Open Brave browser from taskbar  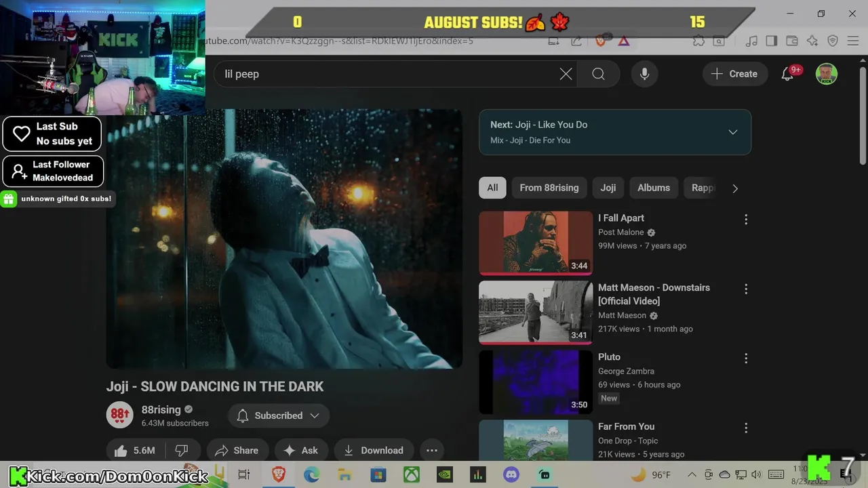(279, 474)
